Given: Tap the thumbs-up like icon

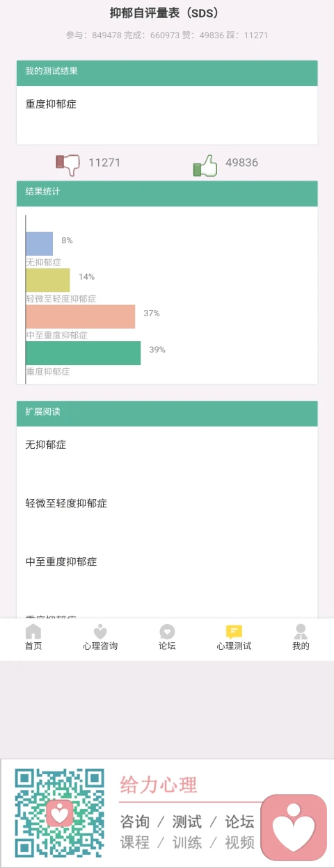Looking at the screenshot, I should (x=205, y=165).
